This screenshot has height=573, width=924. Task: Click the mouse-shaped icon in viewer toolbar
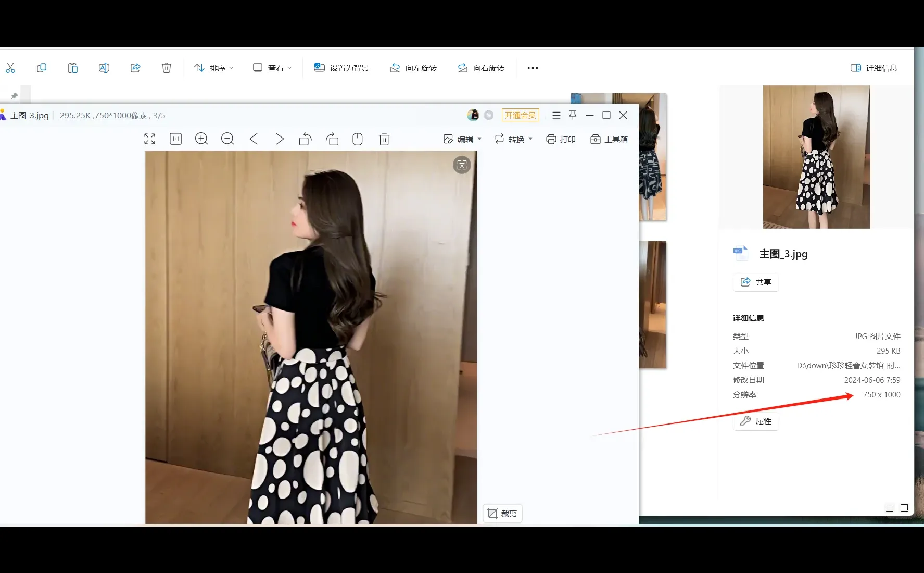click(x=358, y=139)
